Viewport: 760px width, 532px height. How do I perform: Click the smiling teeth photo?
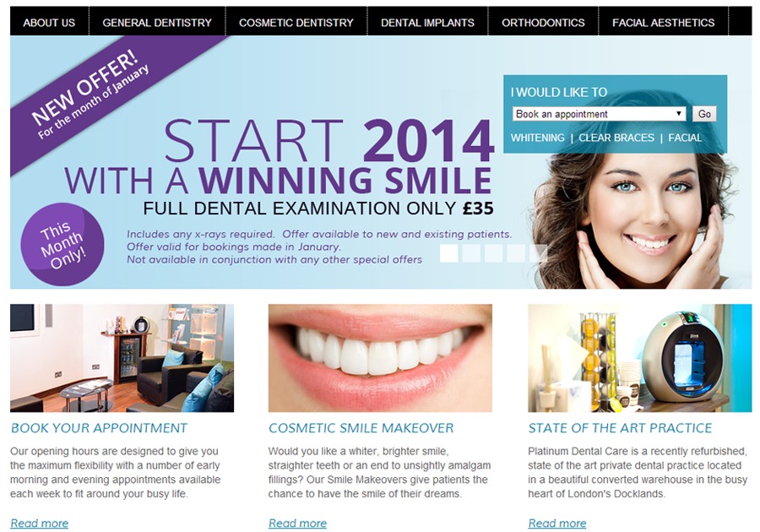380,358
